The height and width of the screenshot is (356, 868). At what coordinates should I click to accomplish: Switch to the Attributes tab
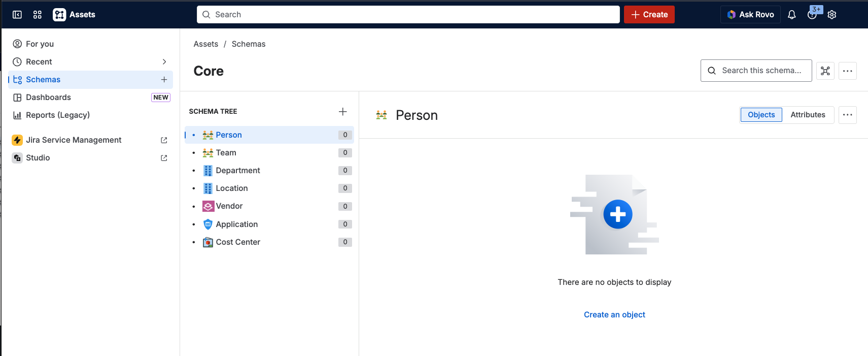808,115
